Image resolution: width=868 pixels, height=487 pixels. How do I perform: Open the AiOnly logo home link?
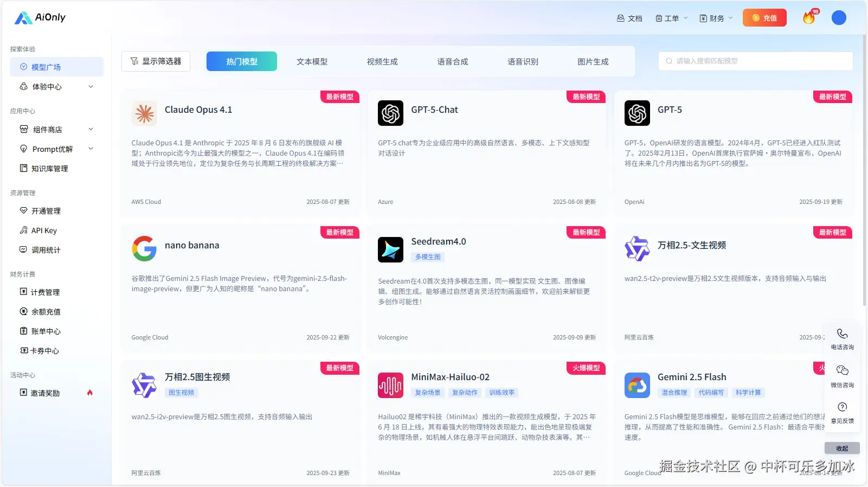(40, 18)
